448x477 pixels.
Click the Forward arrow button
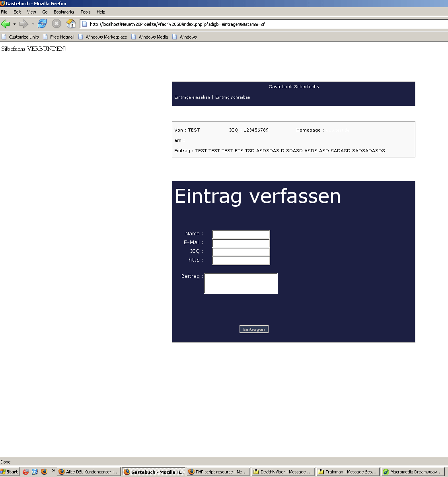24,24
